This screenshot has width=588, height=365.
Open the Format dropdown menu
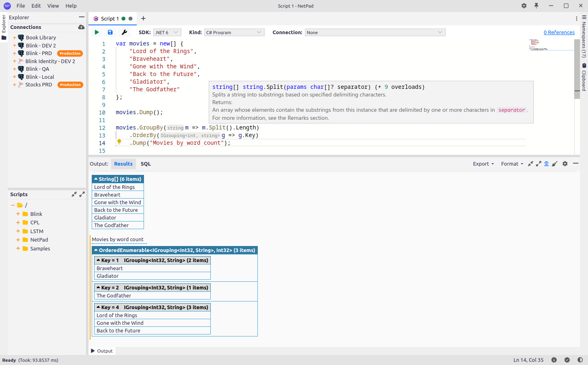tap(512, 164)
